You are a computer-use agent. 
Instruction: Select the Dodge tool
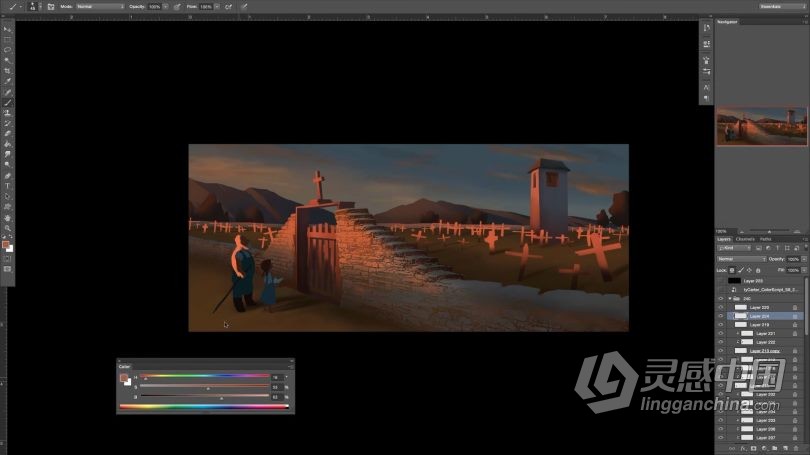[7, 165]
